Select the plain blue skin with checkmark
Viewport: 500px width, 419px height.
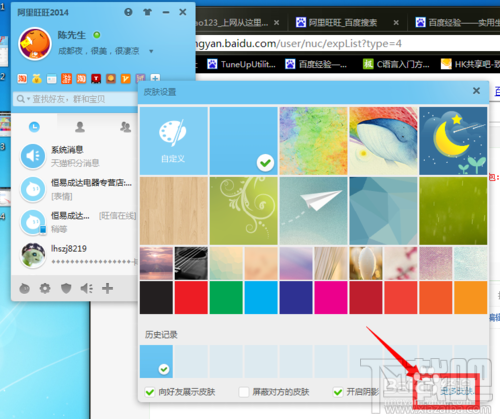pos(244,141)
